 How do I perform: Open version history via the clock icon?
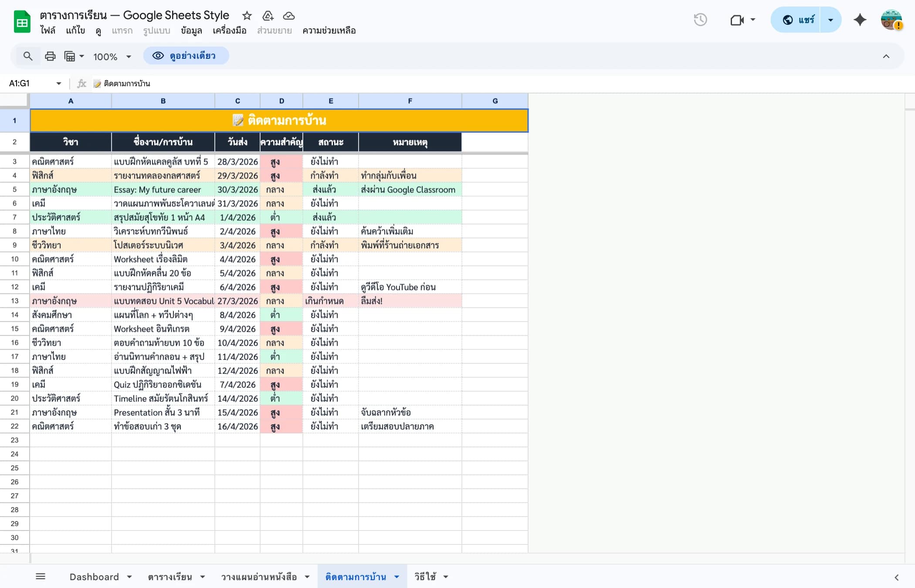pyautogui.click(x=701, y=20)
